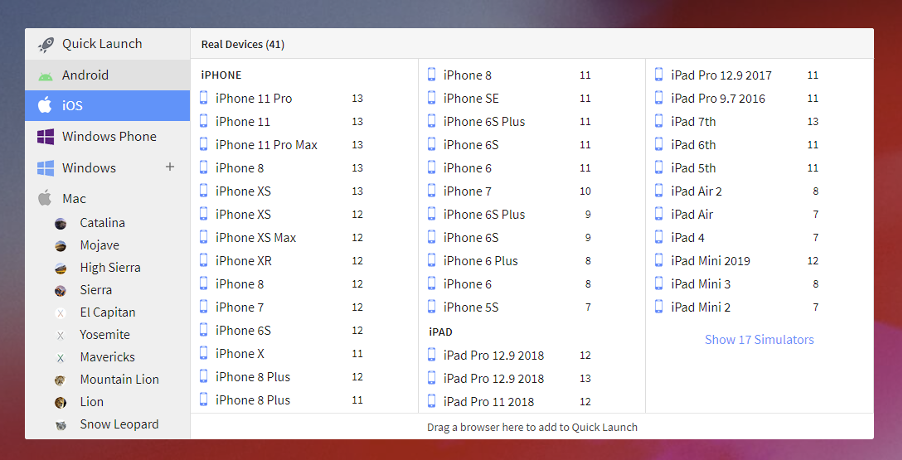Image resolution: width=902 pixels, height=460 pixels.
Task: Choose iPhone 8 with iOS 11
Action: [x=510, y=75]
